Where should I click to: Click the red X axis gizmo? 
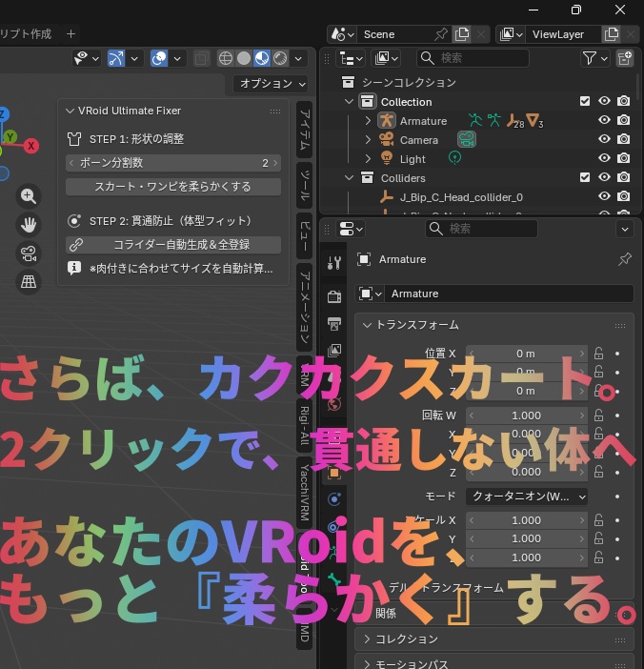coord(30,146)
